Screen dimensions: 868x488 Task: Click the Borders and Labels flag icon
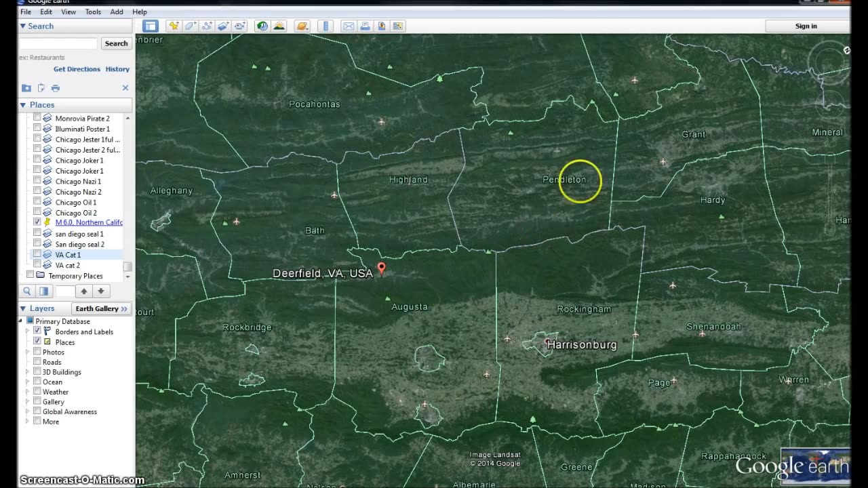47,331
